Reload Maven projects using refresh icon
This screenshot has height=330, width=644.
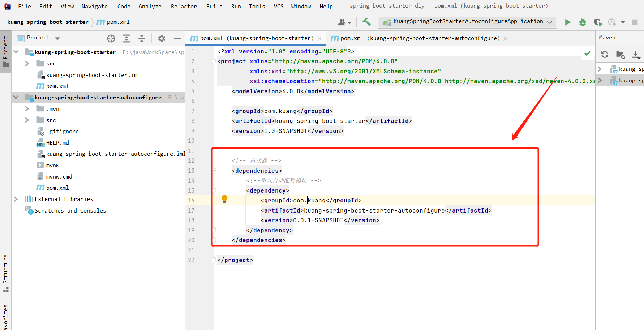(605, 55)
